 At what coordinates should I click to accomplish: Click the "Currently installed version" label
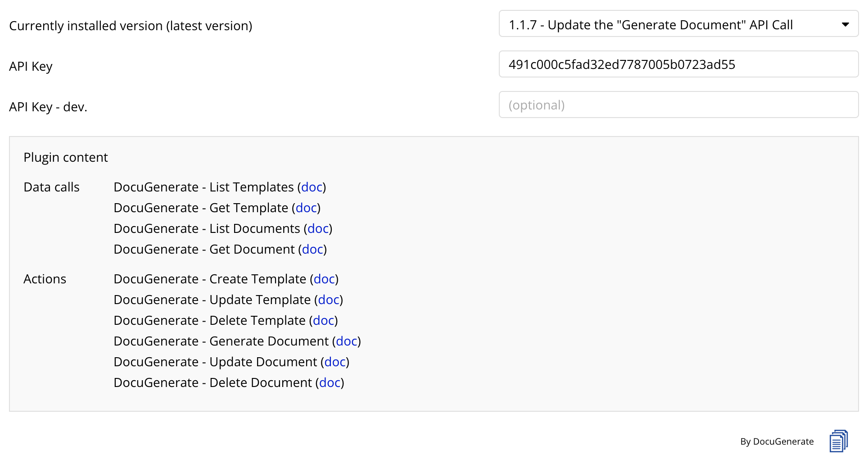pyautogui.click(x=131, y=26)
